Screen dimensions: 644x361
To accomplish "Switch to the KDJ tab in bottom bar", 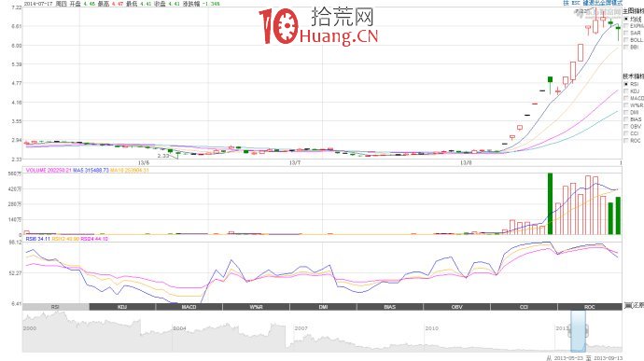I will 122,307.
